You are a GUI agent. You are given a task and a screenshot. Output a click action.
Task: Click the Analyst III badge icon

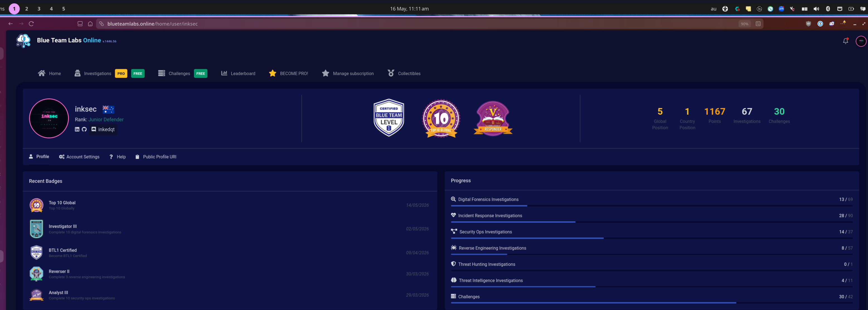37,295
